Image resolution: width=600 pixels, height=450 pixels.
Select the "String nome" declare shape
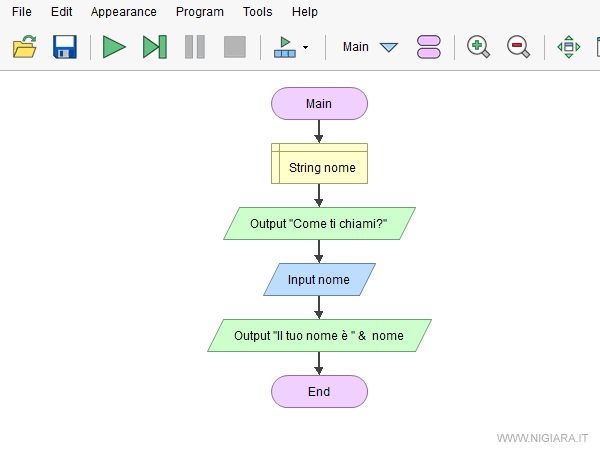tap(319, 167)
